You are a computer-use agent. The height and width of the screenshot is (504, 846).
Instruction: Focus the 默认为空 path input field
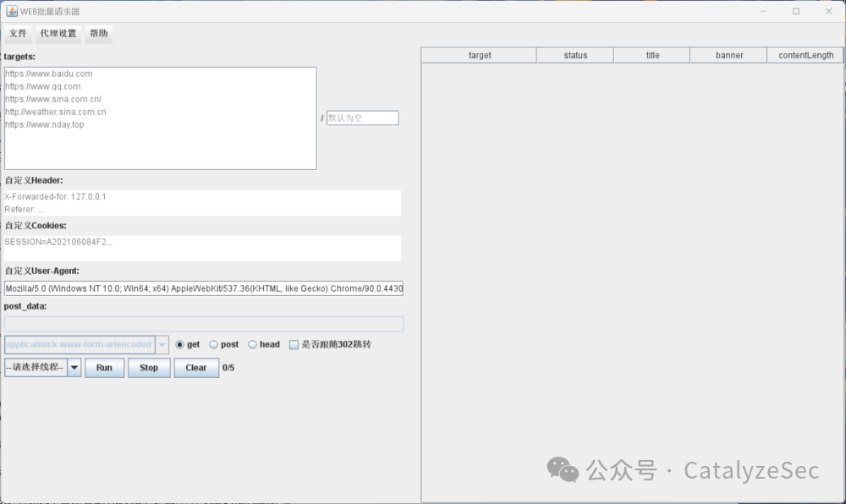point(363,118)
